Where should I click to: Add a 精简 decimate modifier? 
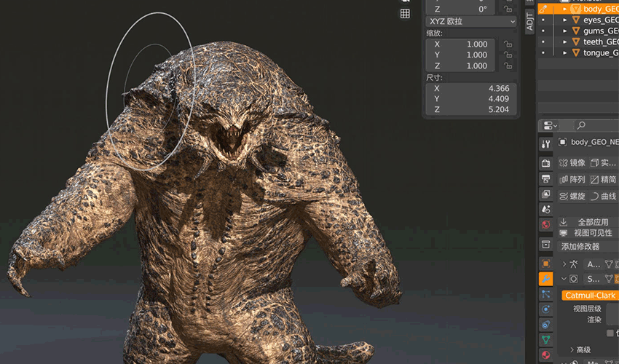tap(603, 180)
